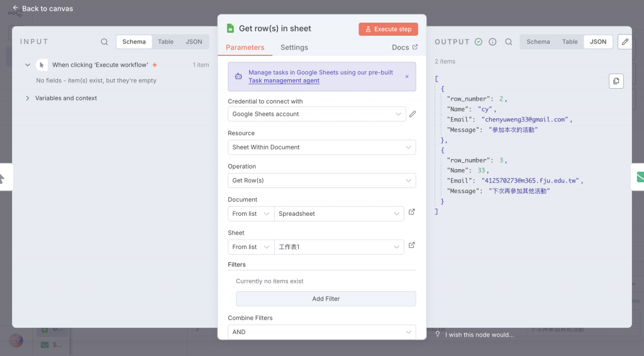Open Combine Filters AND dropdown
Image resolution: width=644 pixels, height=356 pixels.
coord(321,332)
